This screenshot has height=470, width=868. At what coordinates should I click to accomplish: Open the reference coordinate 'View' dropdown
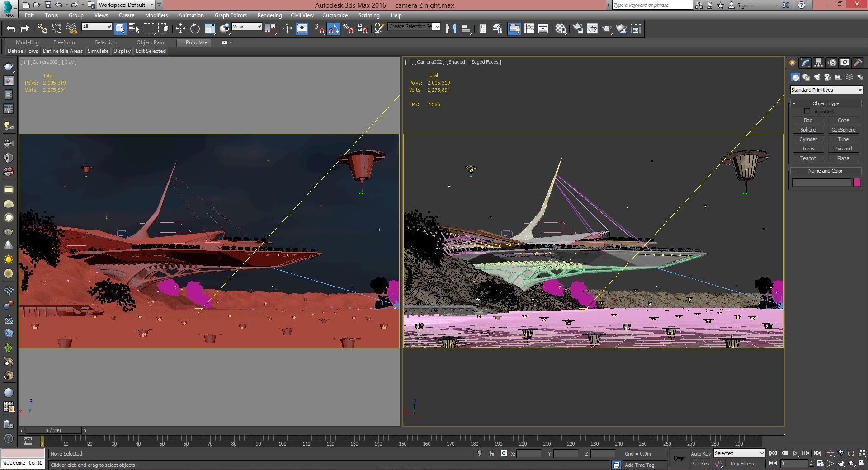pyautogui.click(x=247, y=27)
